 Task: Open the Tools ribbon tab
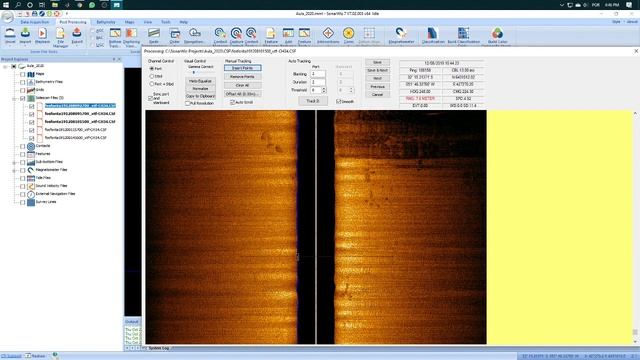pyautogui.click(x=166, y=22)
